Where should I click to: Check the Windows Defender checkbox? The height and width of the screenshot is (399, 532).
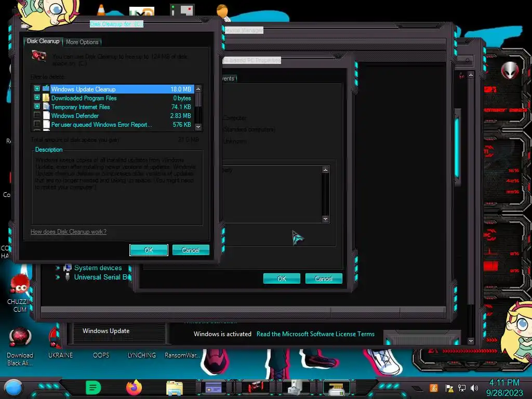[37, 115]
